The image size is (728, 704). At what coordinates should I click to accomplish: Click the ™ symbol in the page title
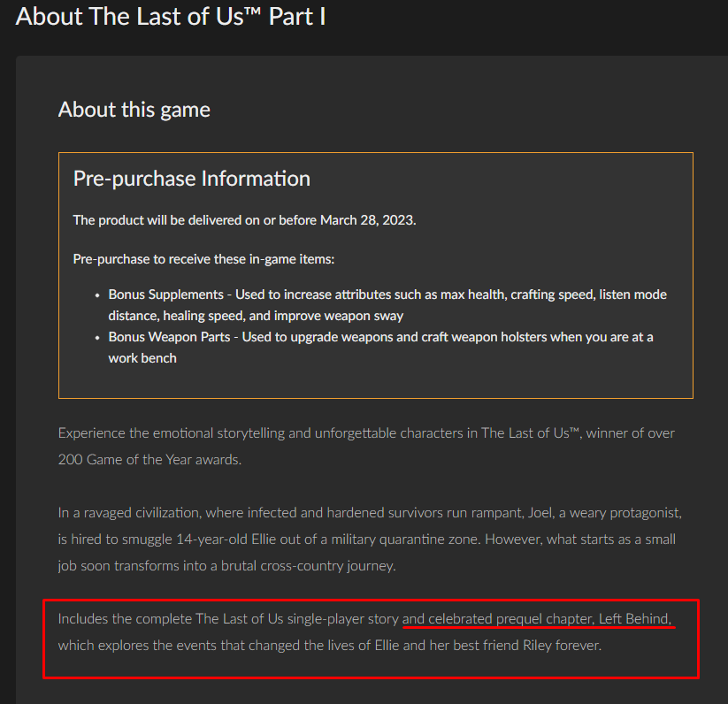[254, 12]
